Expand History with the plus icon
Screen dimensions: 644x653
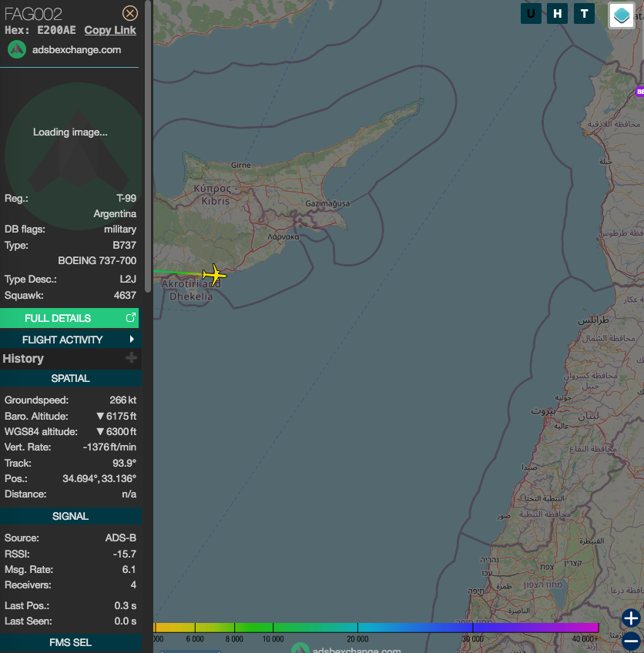(131, 358)
